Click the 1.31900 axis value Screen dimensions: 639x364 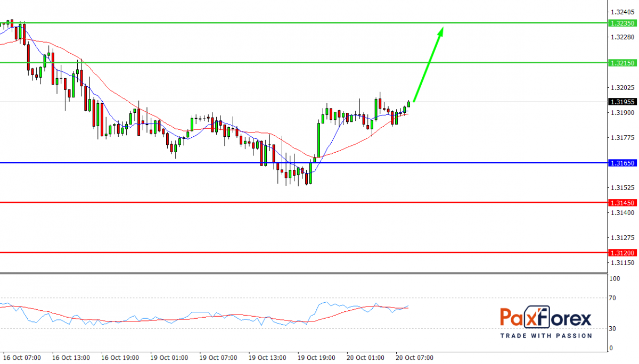(x=622, y=112)
